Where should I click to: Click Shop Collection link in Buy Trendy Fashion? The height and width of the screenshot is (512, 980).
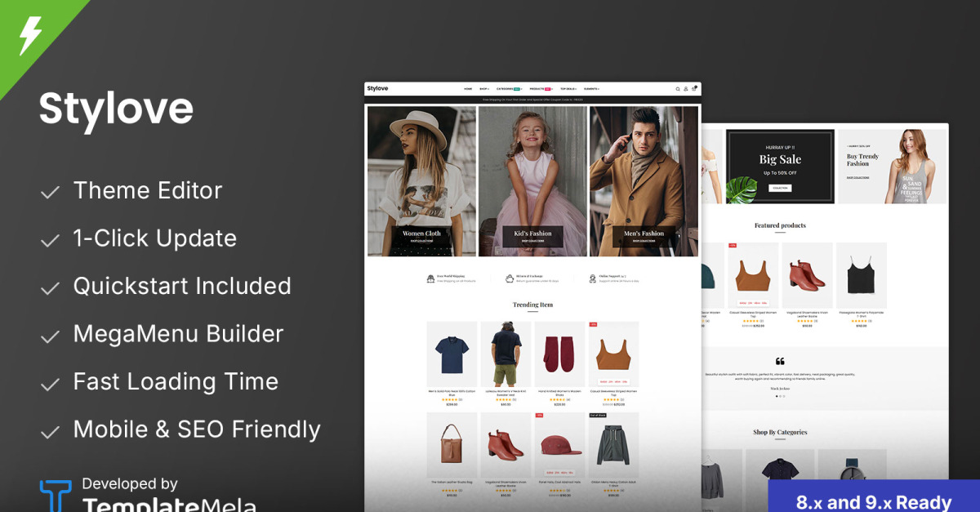point(858,176)
